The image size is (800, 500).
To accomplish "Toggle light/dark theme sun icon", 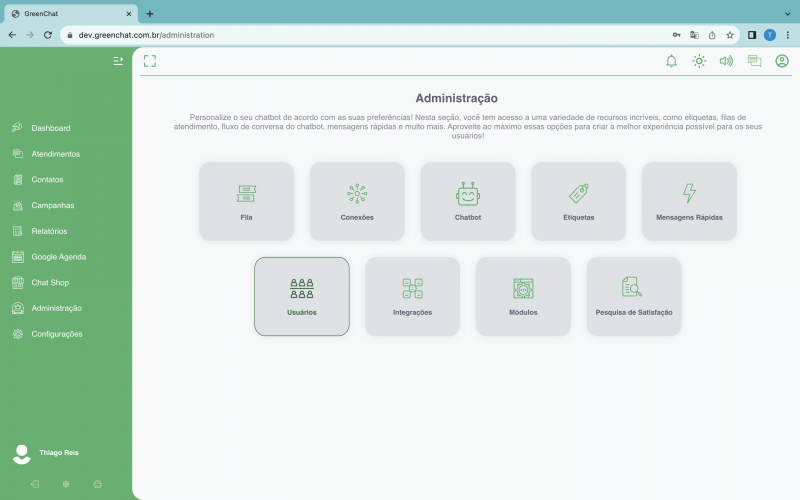I will click(699, 61).
